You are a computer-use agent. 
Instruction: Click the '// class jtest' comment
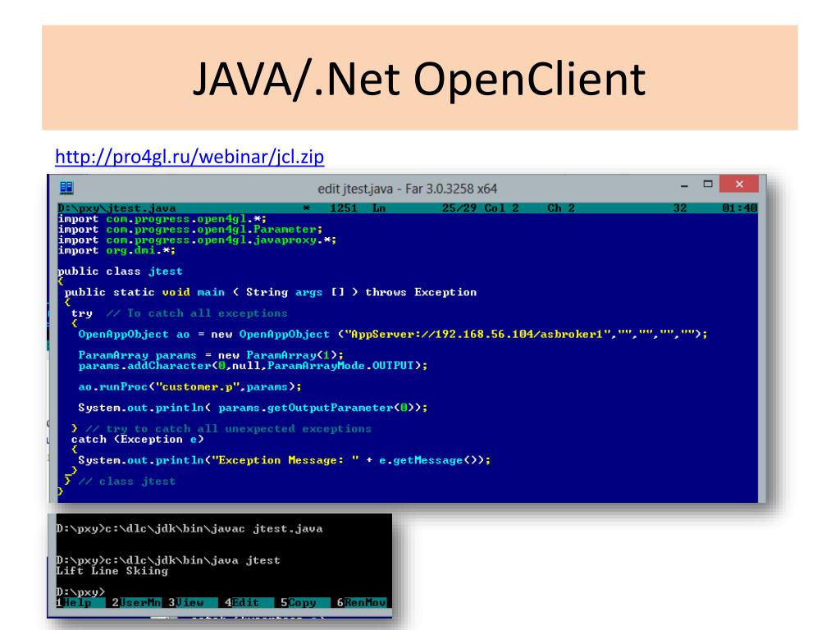click(127, 481)
